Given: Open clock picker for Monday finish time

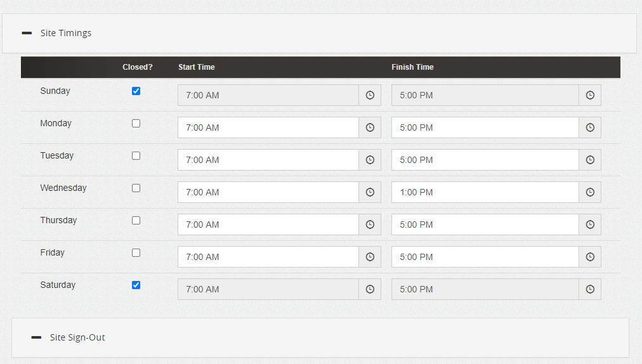Looking at the screenshot, I should click(590, 127).
